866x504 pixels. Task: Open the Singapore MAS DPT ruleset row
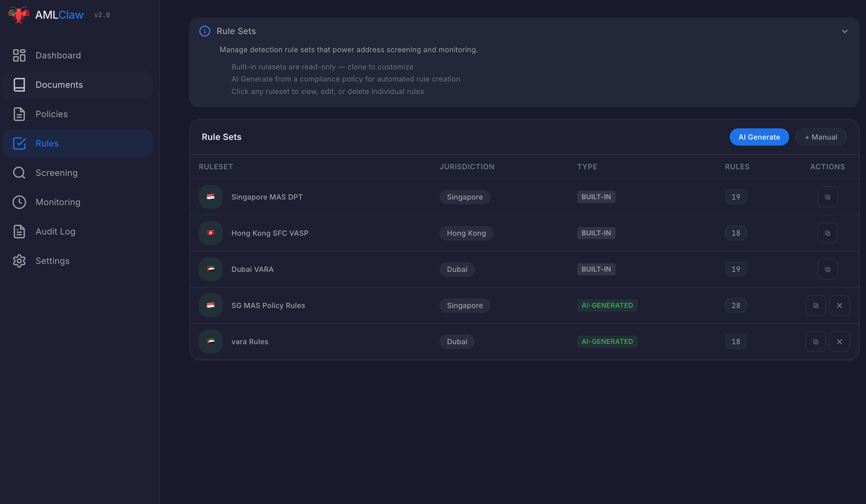tap(267, 197)
